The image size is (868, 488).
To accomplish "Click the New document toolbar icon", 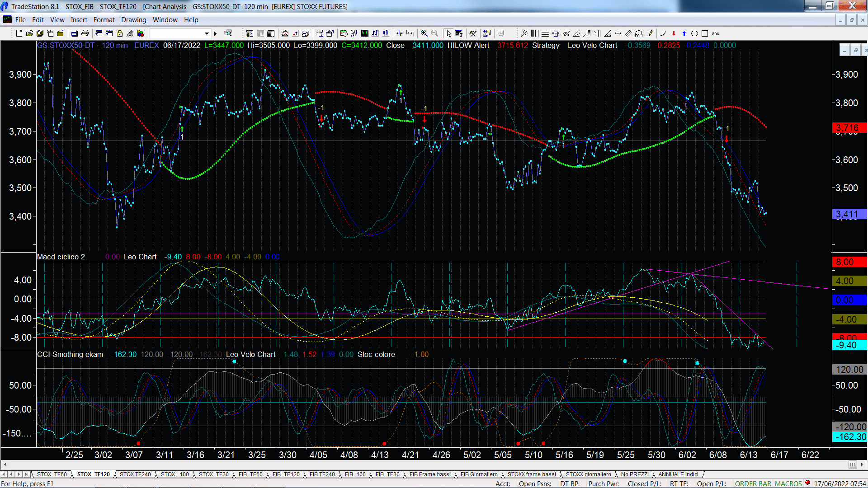I will [x=19, y=33].
